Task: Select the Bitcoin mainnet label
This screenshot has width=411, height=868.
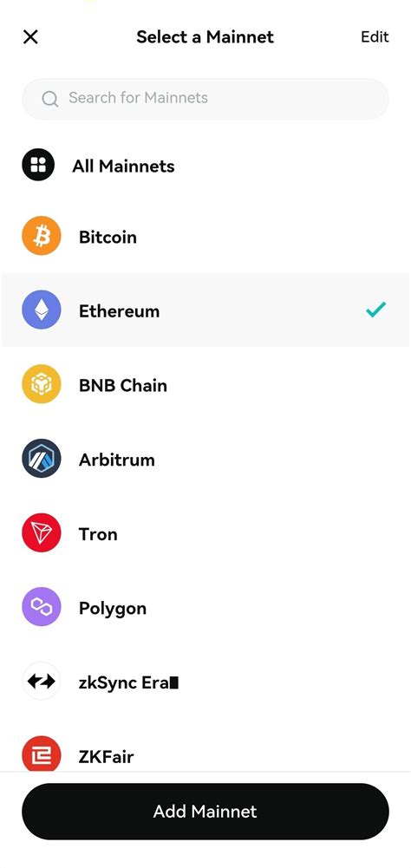Action: point(108,237)
